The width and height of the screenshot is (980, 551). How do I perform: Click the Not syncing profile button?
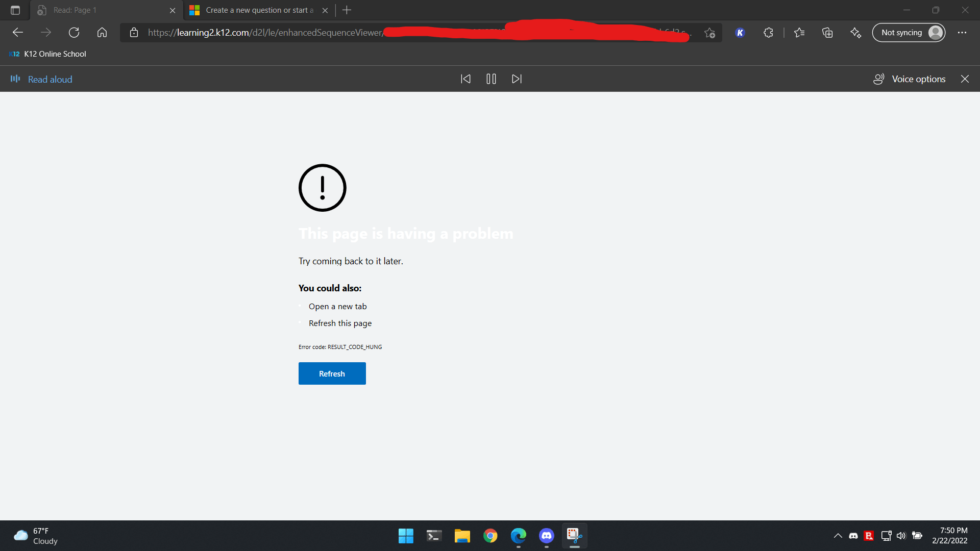click(909, 33)
